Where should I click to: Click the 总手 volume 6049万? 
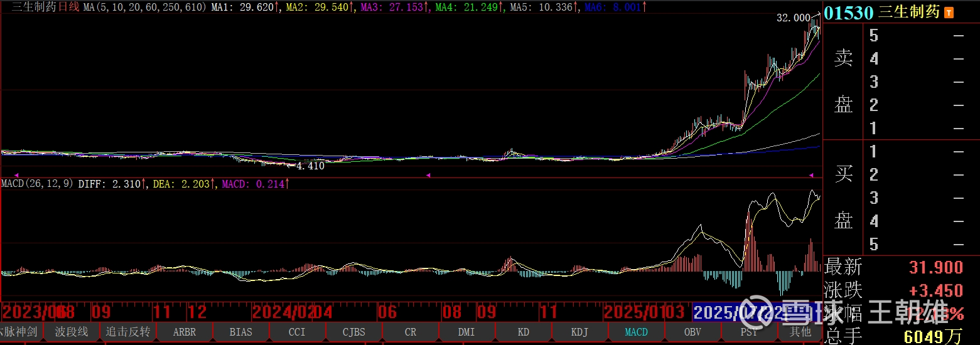tap(933, 337)
